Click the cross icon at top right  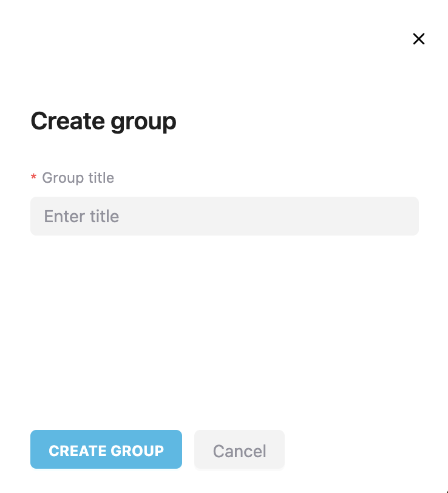click(419, 39)
